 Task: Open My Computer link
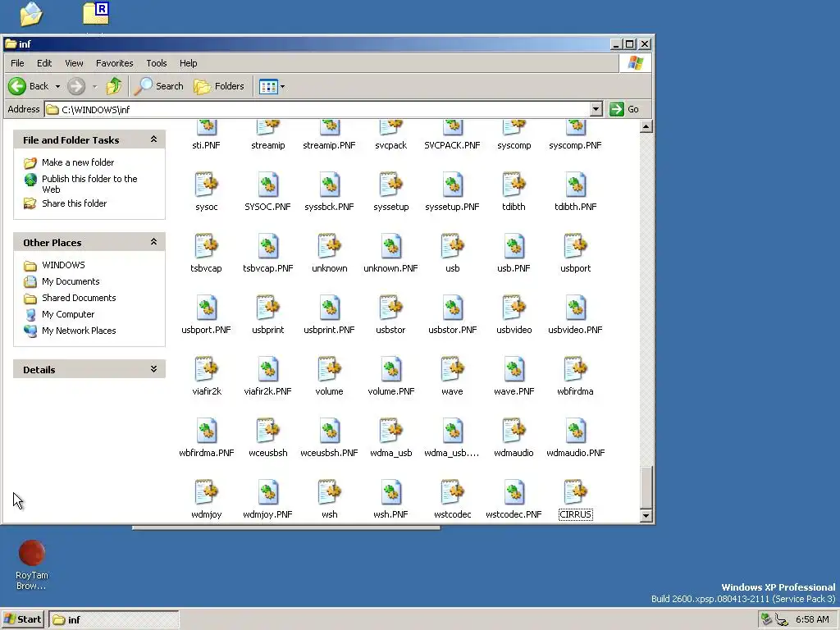68,314
